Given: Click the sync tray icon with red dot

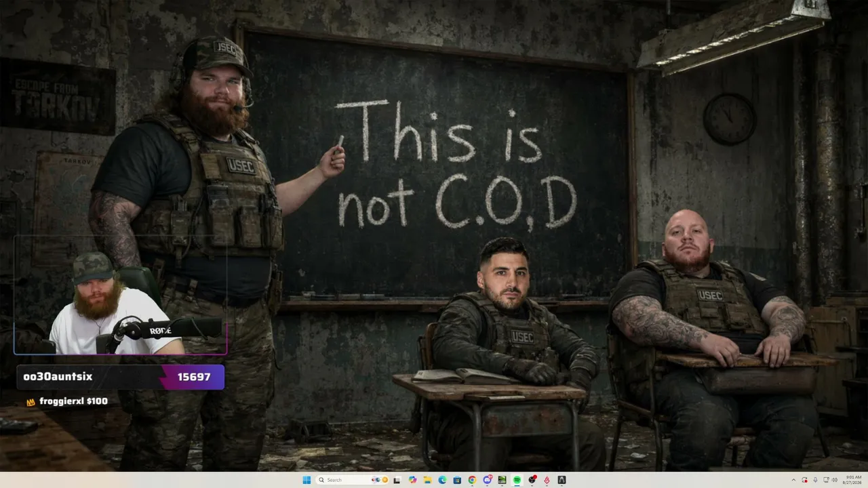Looking at the screenshot, I should click(805, 480).
